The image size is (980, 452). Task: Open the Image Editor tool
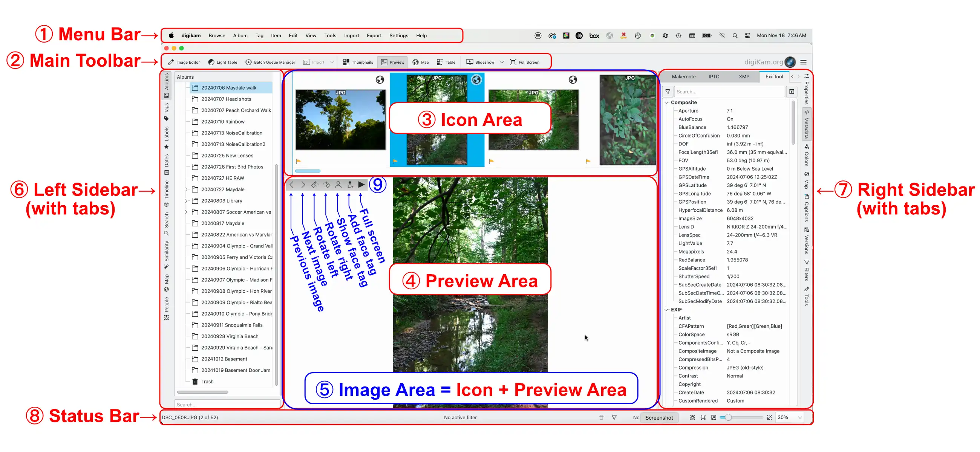[184, 63]
